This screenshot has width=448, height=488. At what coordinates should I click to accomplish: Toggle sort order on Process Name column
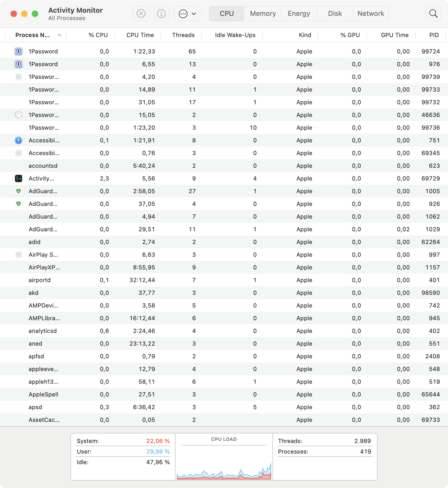point(36,35)
